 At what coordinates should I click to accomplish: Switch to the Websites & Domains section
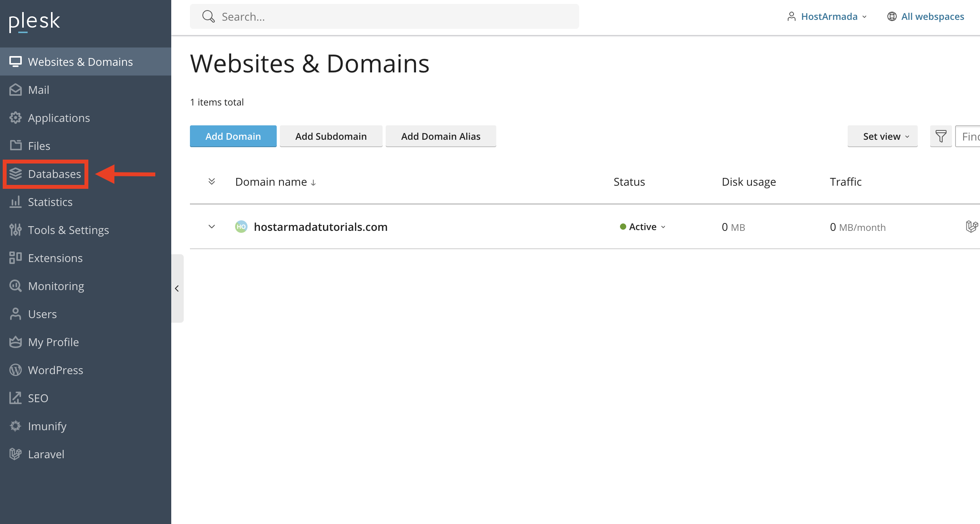tap(80, 62)
